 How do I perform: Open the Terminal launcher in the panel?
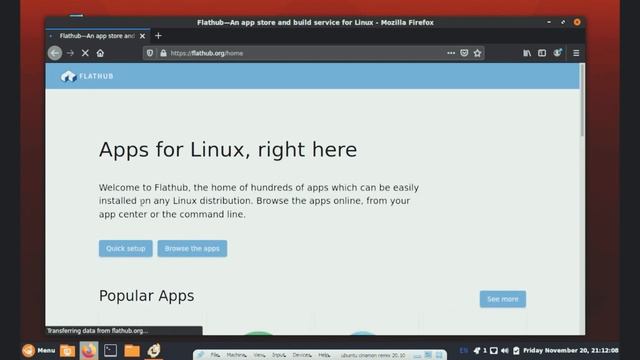coord(110,351)
